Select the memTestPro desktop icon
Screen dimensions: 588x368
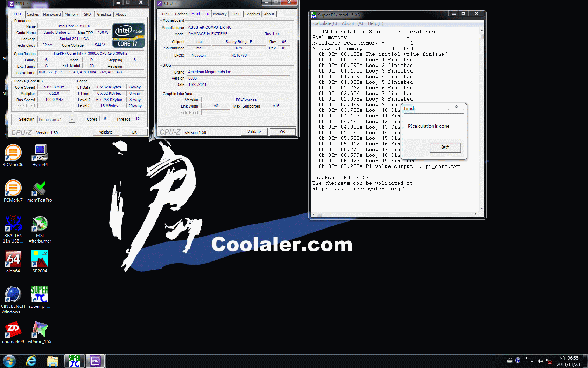point(40,191)
